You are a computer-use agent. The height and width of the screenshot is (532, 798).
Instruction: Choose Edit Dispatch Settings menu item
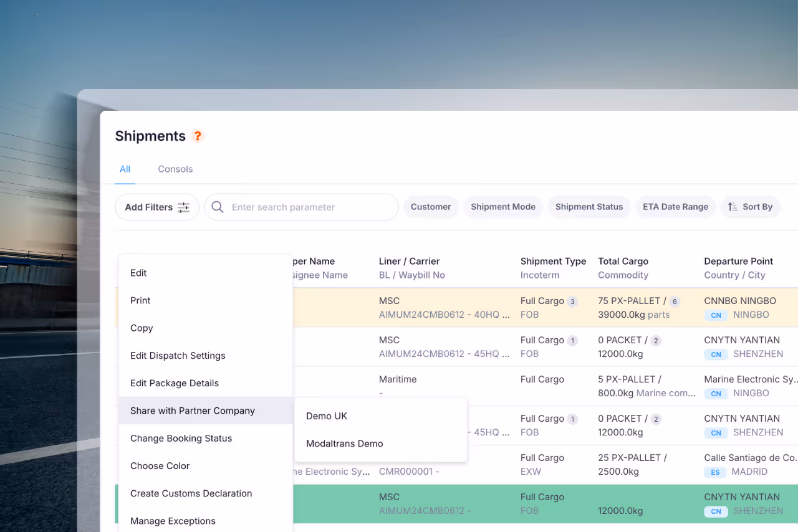click(x=206, y=356)
